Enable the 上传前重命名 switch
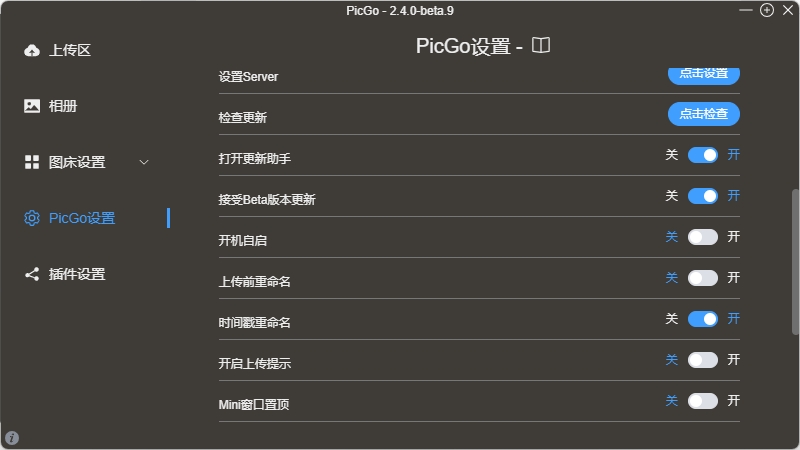This screenshot has width=800, height=450. tap(703, 278)
